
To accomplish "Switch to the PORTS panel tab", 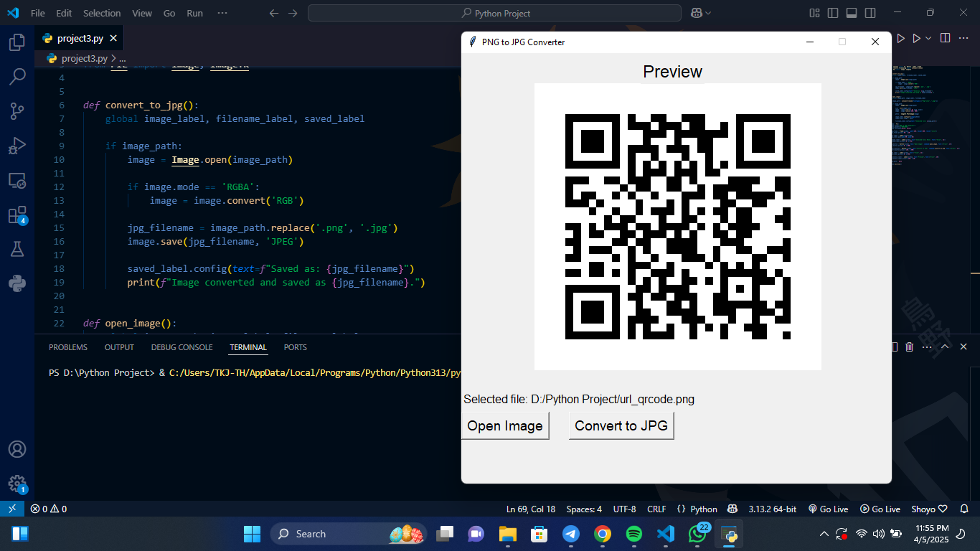I will [x=295, y=347].
